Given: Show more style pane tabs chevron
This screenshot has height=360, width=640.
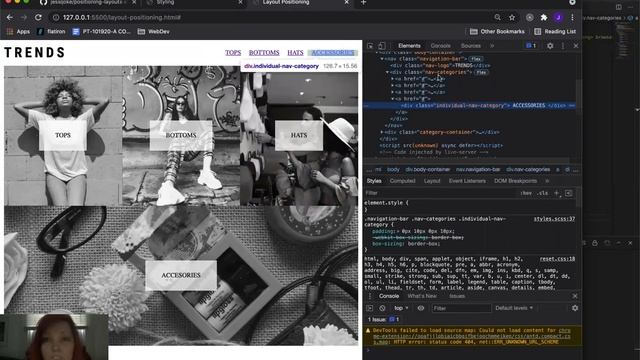Looking at the screenshot, I should (547, 181).
